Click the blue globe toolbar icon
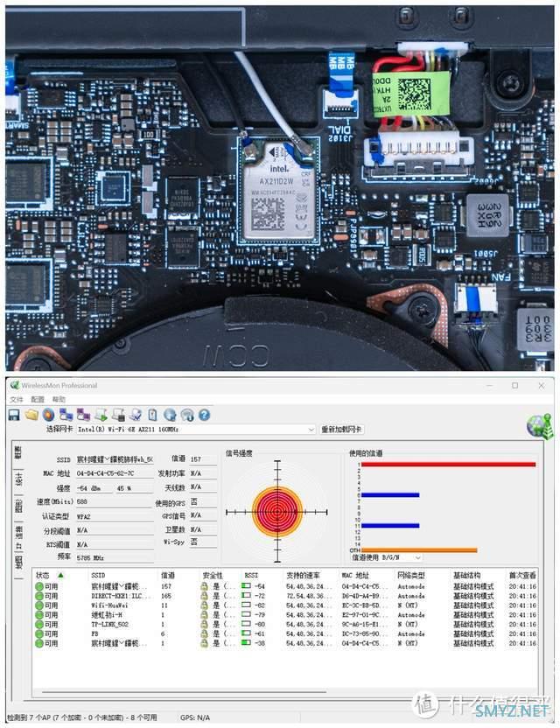Screen dimensions: 560x728 (170, 415)
